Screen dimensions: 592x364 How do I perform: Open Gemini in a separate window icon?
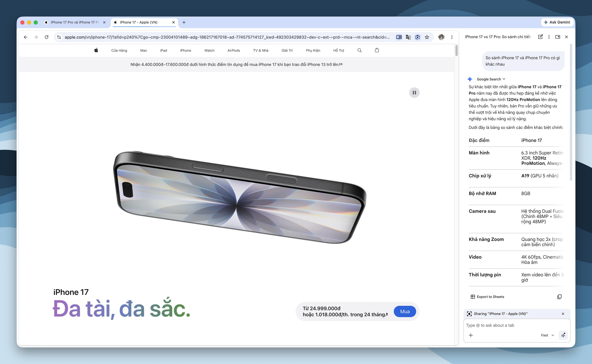pos(558,37)
